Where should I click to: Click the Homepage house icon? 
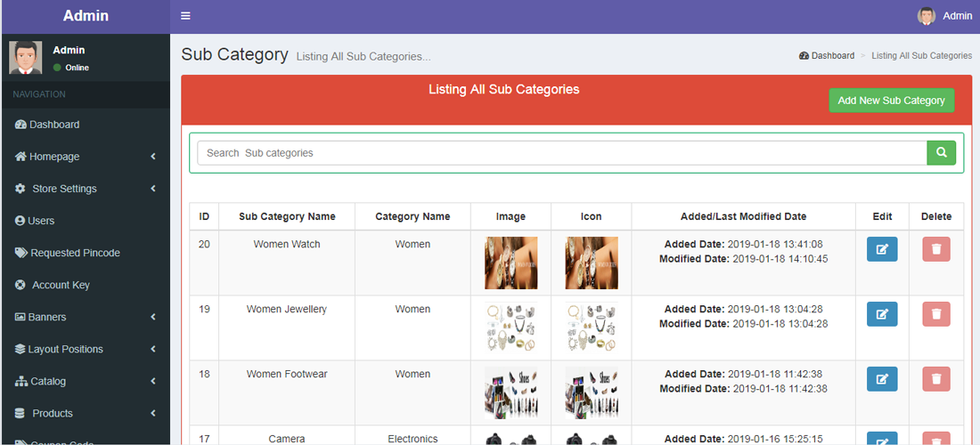point(20,157)
